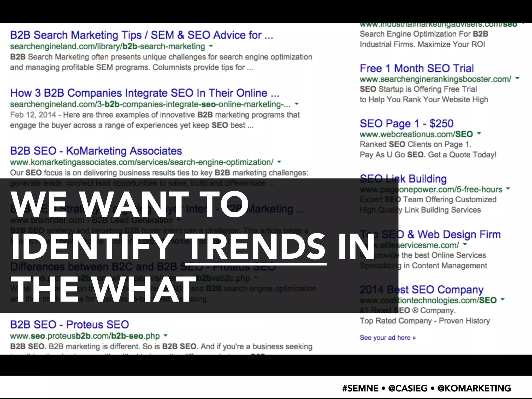The image size is (532, 399).
Task: Open the 2014 Best SEO Company ad
Action: pyautogui.click(x=422, y=290)
